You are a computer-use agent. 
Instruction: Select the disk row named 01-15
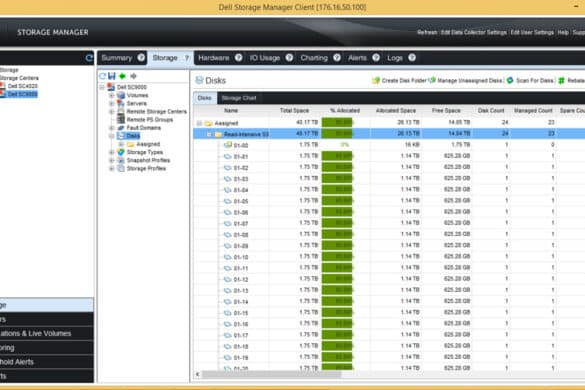tap(389, 312)
